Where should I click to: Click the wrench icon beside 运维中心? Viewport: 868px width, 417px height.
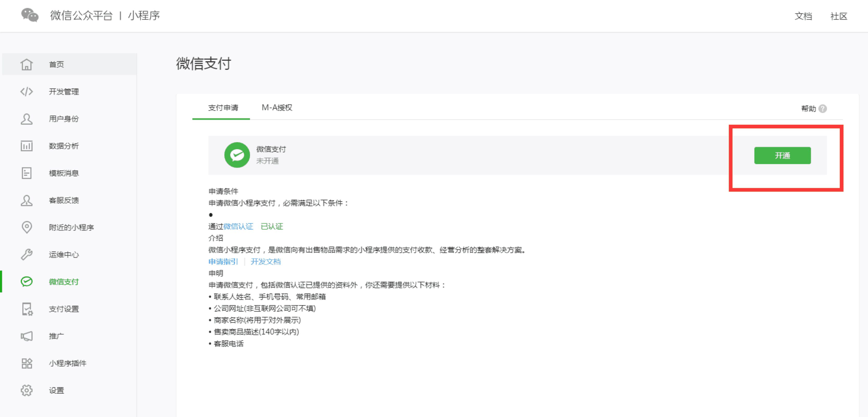click(x=27, y=255)
